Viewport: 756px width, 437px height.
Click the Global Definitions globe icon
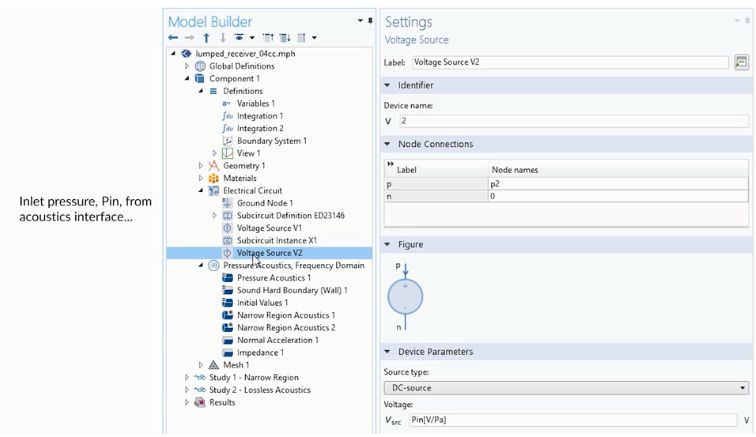pyautogui.click(x=200, y=66)
